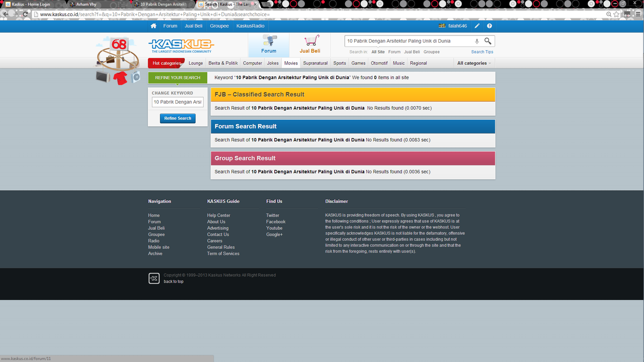Click the microphone voice search icon
644x362 pixels.
click(477, 41)
